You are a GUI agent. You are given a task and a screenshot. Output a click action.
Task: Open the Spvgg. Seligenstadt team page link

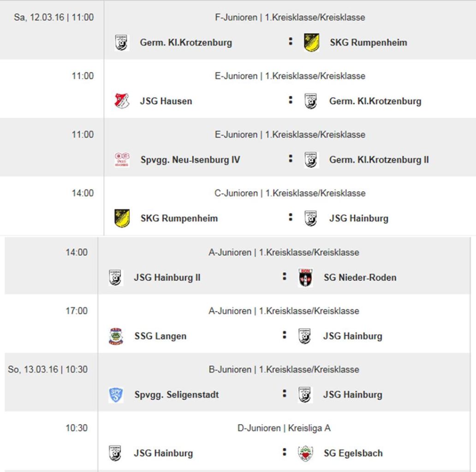pyautogui.click(x=177, y=395)
